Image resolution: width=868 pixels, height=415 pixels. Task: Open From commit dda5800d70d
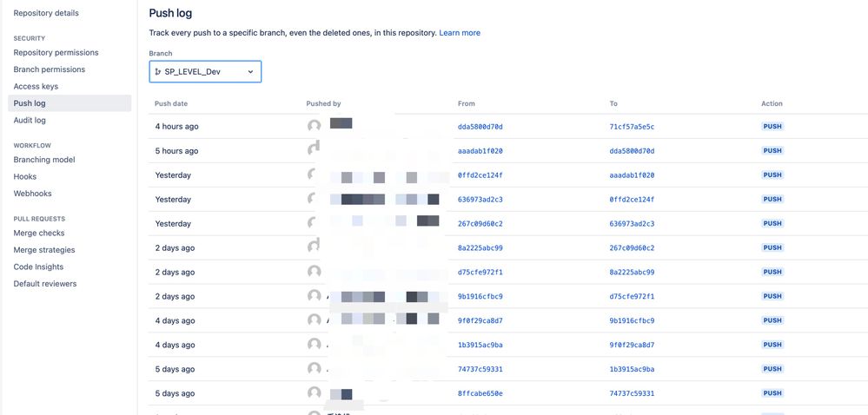coord(480,127)
